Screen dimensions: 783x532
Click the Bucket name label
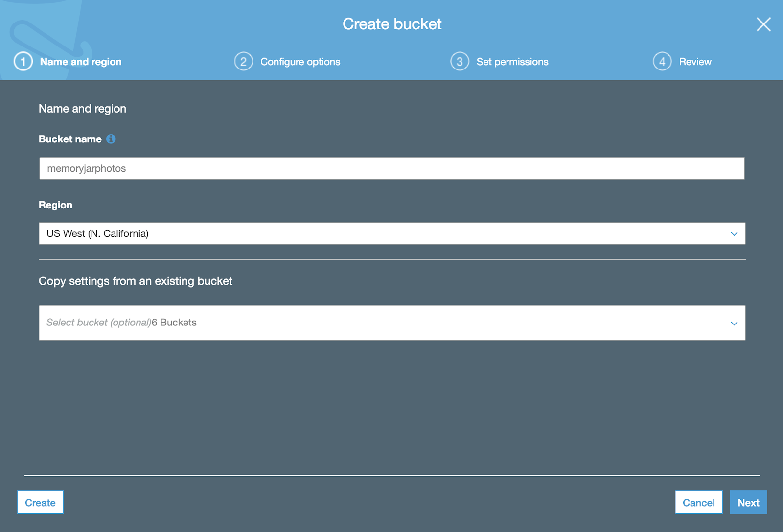[70, 139]
